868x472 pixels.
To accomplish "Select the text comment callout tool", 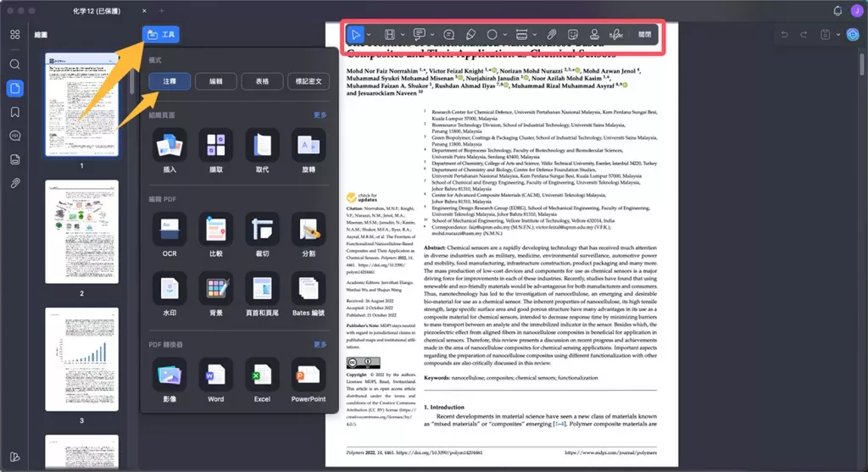I will [420, 34].
